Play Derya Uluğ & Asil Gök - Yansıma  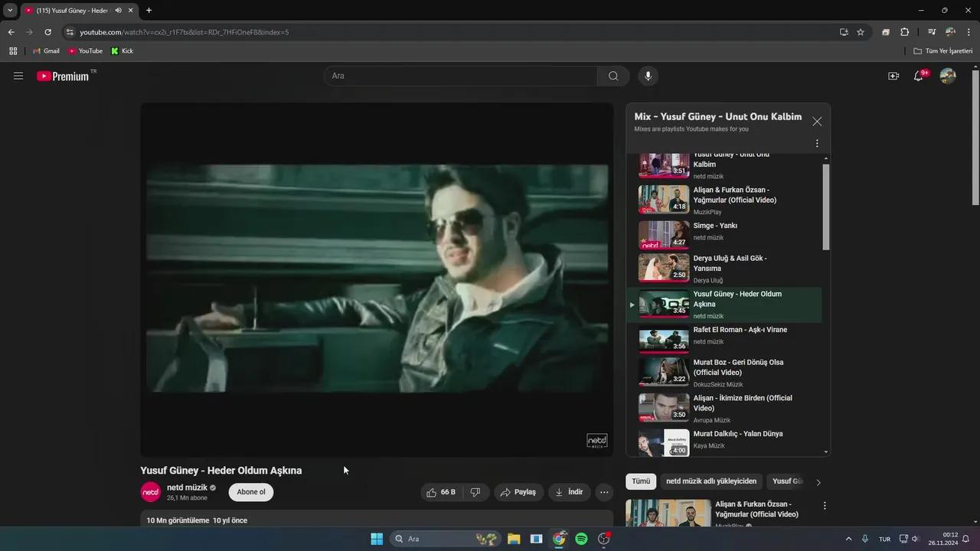click(724, 269)
